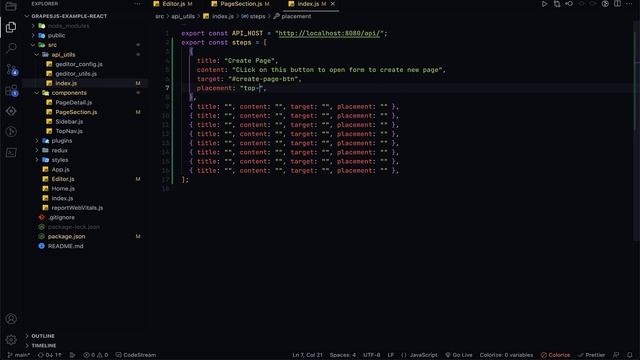Screen dimensions: 640x360
Task: Open the Spaces: 4 indentation selector
Action: click(342, 355)
